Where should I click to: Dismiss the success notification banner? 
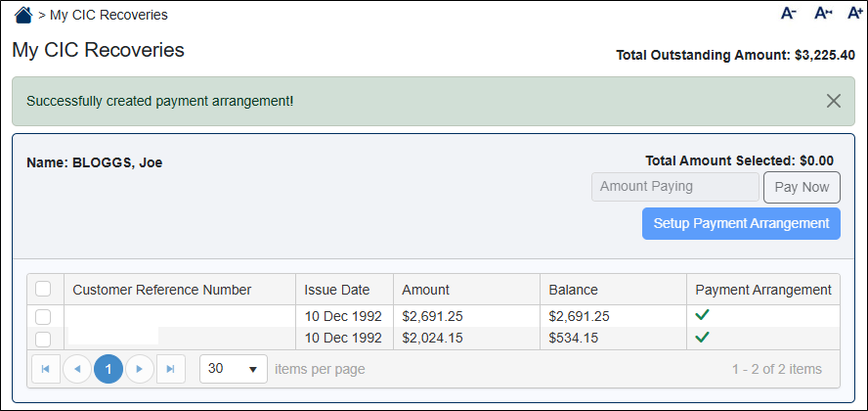[833, 101]
